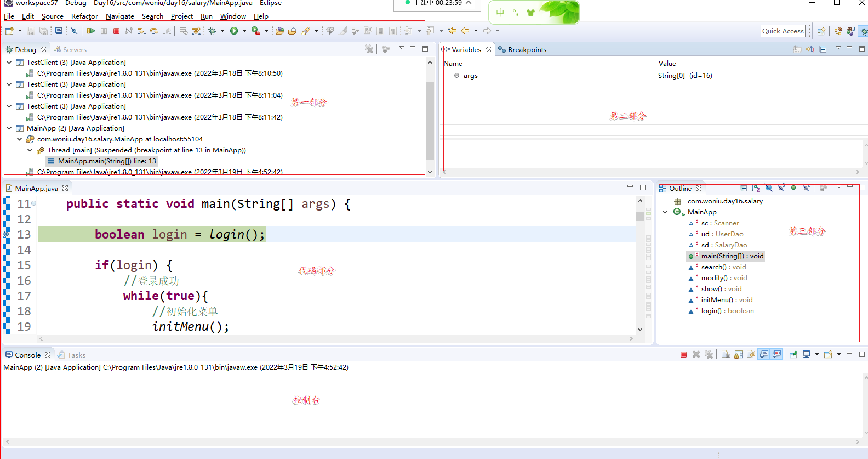Collapse the Thread [main] node
868x459 pixels.
pyautogui.click(x=30, y=150)
